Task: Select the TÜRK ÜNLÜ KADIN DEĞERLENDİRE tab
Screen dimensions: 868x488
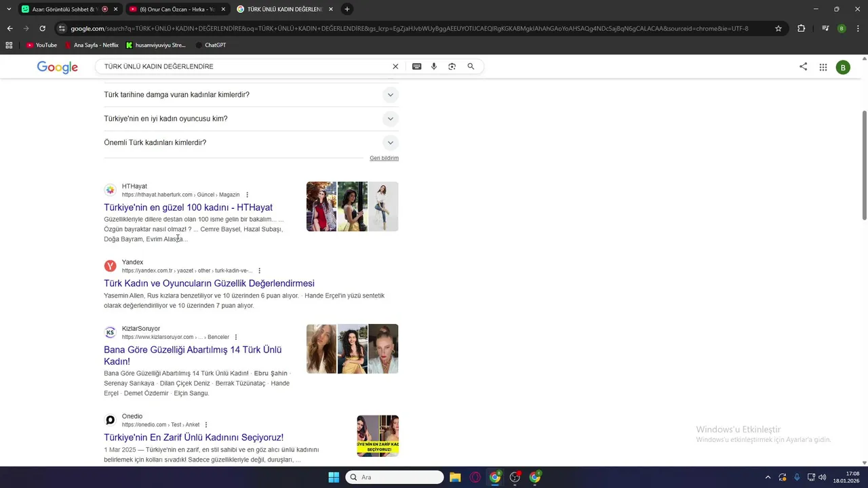Action: pyautogui.click(x=285, y=9)
